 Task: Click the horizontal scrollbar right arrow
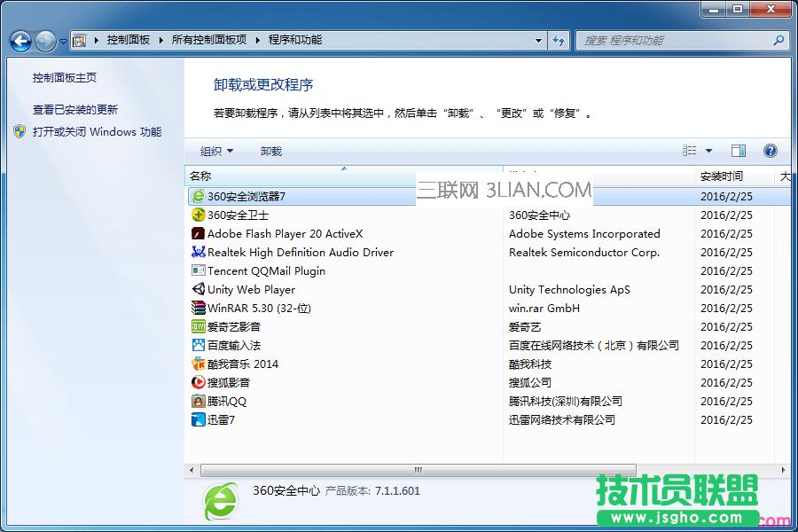click(783, 470)
